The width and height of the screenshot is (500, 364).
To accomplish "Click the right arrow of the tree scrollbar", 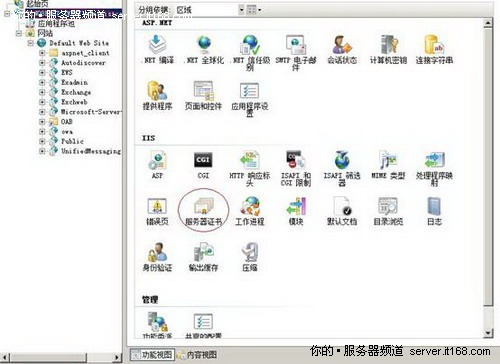I will click(117, 357).
